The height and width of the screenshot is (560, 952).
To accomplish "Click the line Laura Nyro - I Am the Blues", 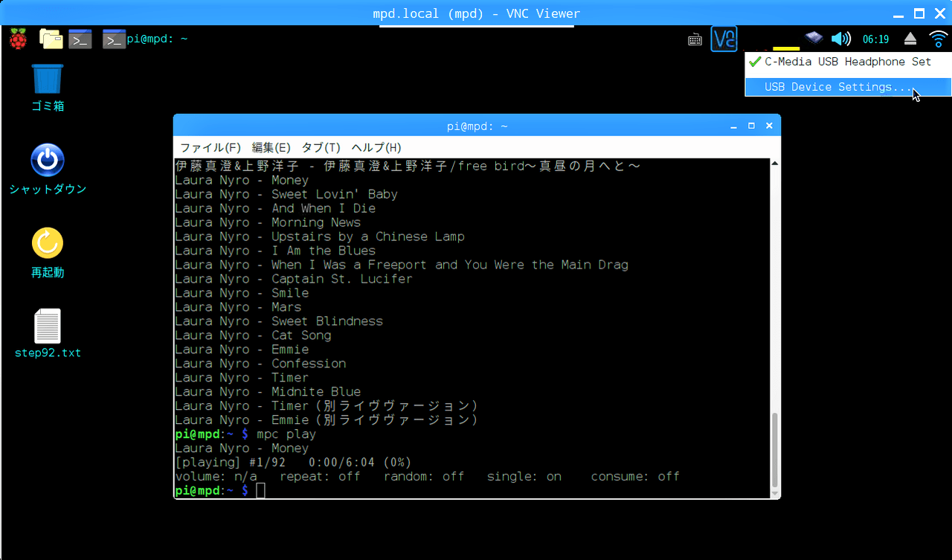I will [275, 251].
